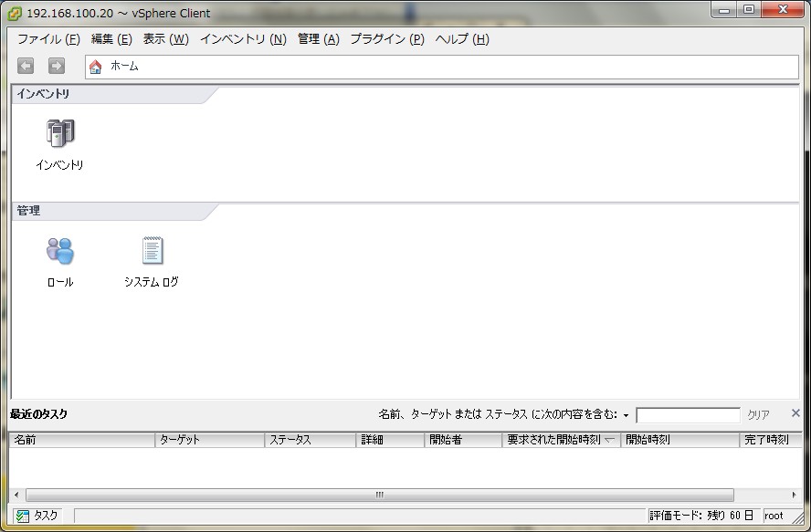Image resolution: width=811 pixels, height=532 pixels.
Task: Sort tasks by 詳細 column
Action: point(390,440)
